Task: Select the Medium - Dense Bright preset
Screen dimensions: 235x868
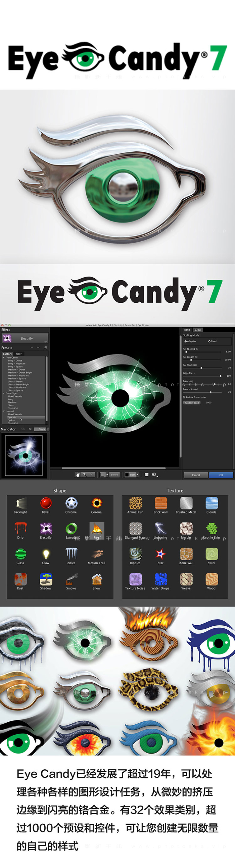Action: (20, 372)
